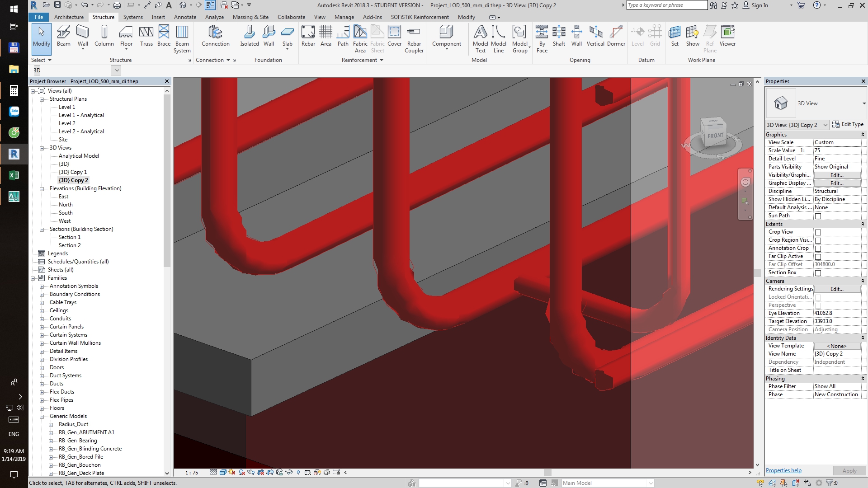This screenshot has width=868, height=488.
Task: Click the Fabric Sheet reinforcement tool
Action: (377, 38)
